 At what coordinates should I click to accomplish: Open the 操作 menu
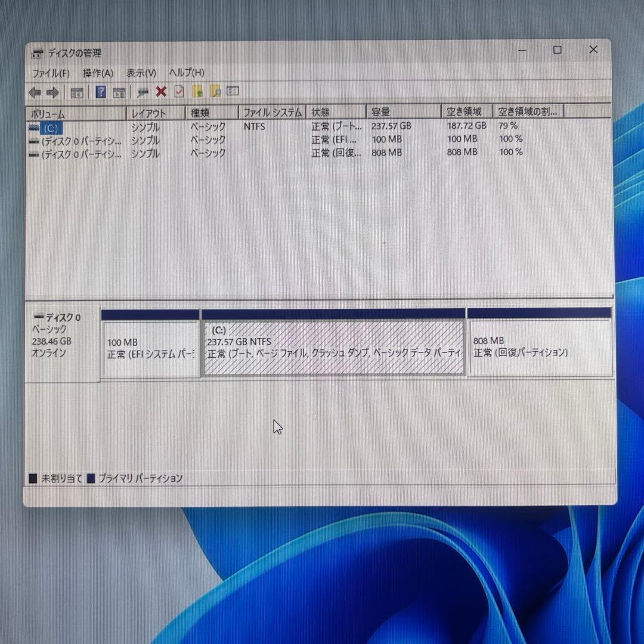point(98,73)
